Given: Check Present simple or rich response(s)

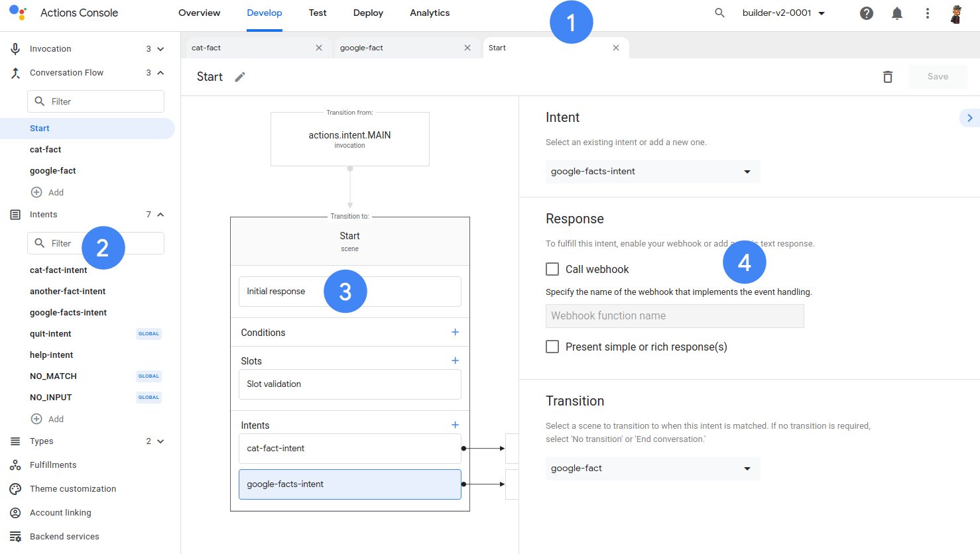Looking at the screenshot, I should pos(552,347).
